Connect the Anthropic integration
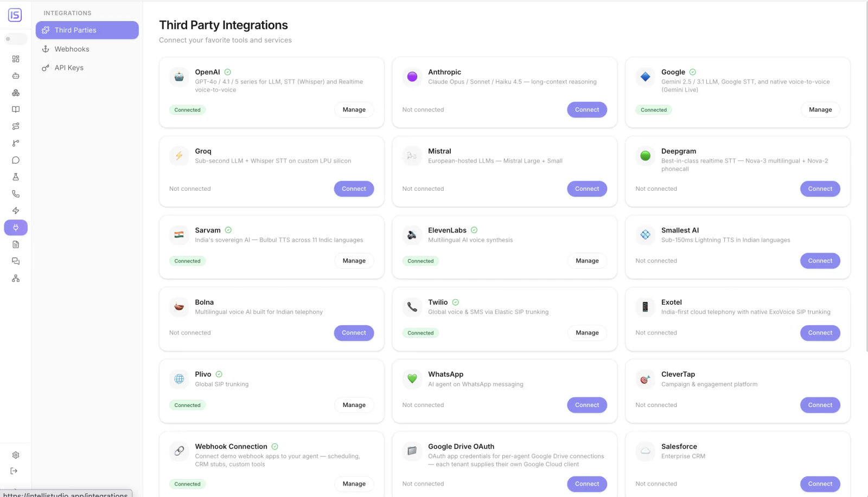The width and height of the screenshot is (868, 497). [x=587, y=110]
